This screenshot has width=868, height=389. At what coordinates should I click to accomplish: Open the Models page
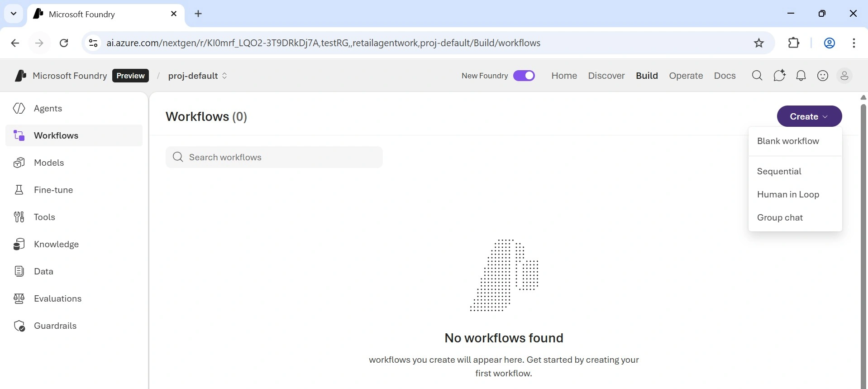(x=74, y=163)
